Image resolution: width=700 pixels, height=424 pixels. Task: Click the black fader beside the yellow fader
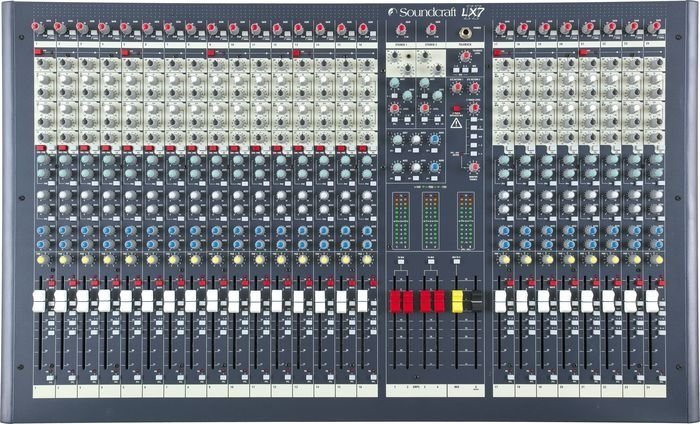pos(476,301)
